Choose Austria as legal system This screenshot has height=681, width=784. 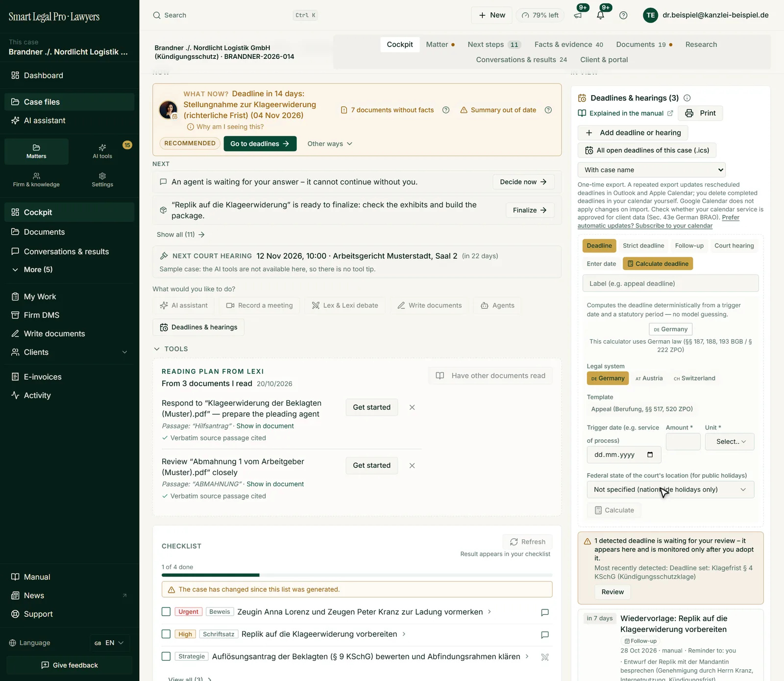tap(649, 378)
